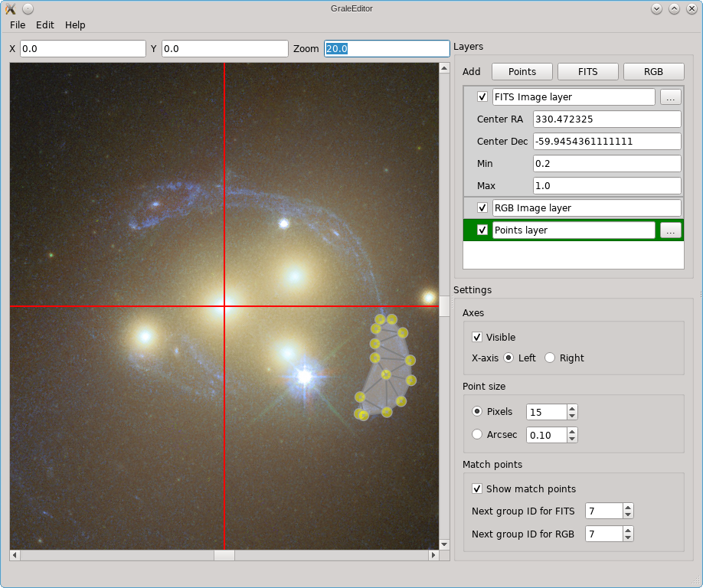Viewport: 703px width, 588px height.
Task: Toggle the Show match points checkbox
Action: [477, 488]
